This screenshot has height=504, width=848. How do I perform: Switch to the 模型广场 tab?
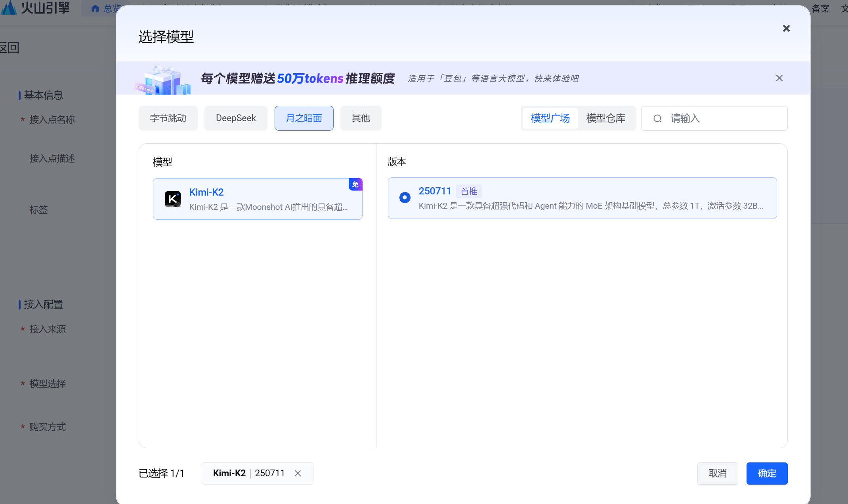click(x=550, y=118)
